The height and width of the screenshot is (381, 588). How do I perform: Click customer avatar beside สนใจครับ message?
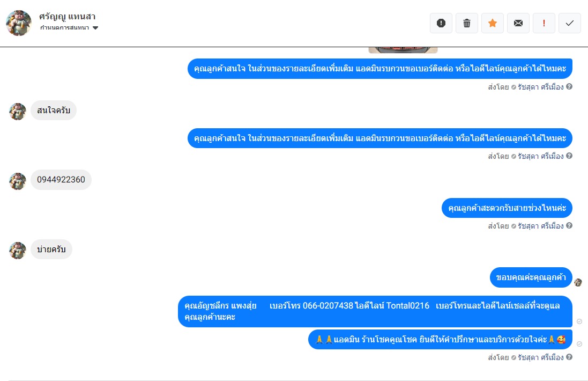(x=18, y=112)
